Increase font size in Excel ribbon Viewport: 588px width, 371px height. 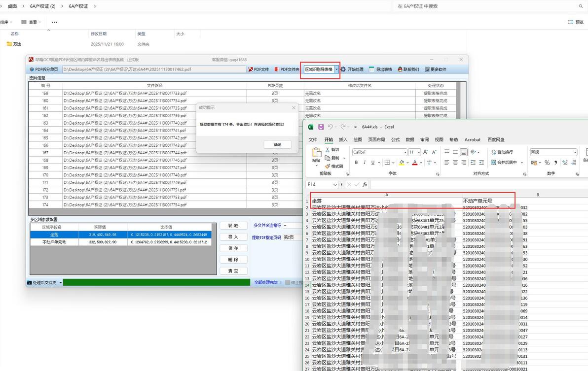point(426,152)
